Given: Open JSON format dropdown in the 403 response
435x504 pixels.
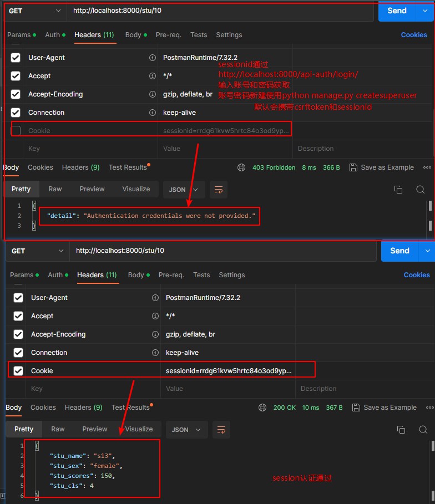Looking at the screenshot, I should pos(184,190).
